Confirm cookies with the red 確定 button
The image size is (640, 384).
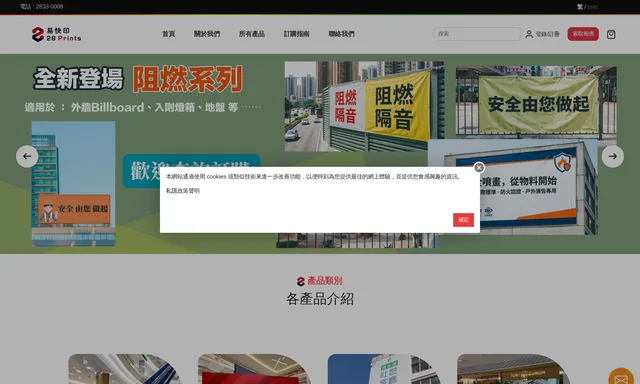(463, 220)
